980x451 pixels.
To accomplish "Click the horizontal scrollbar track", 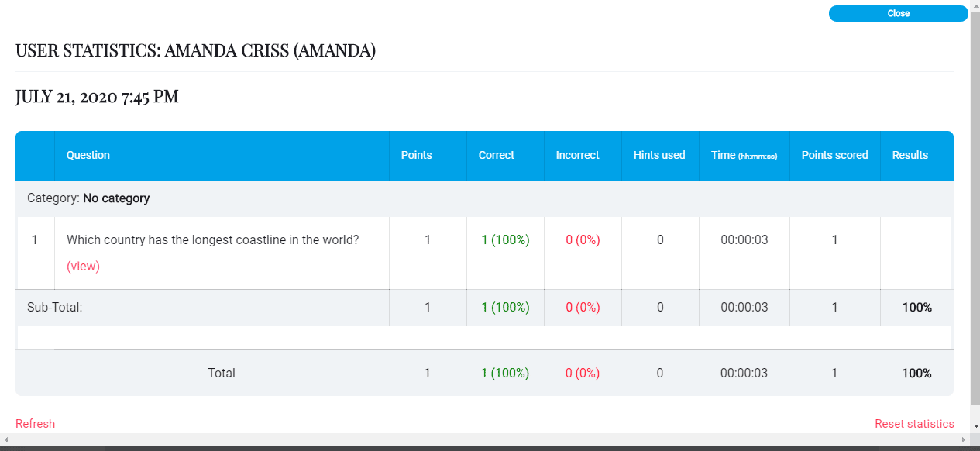I will point(485,439).
